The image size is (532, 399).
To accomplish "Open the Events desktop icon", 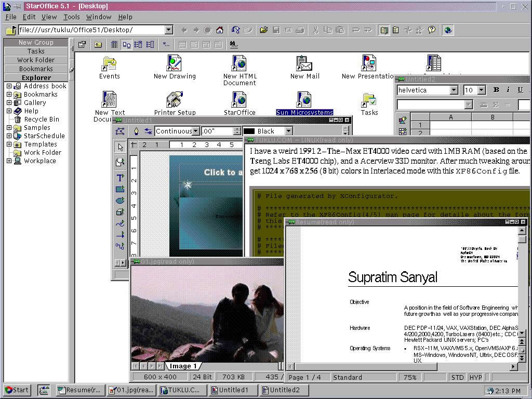I will pos(109,67).
